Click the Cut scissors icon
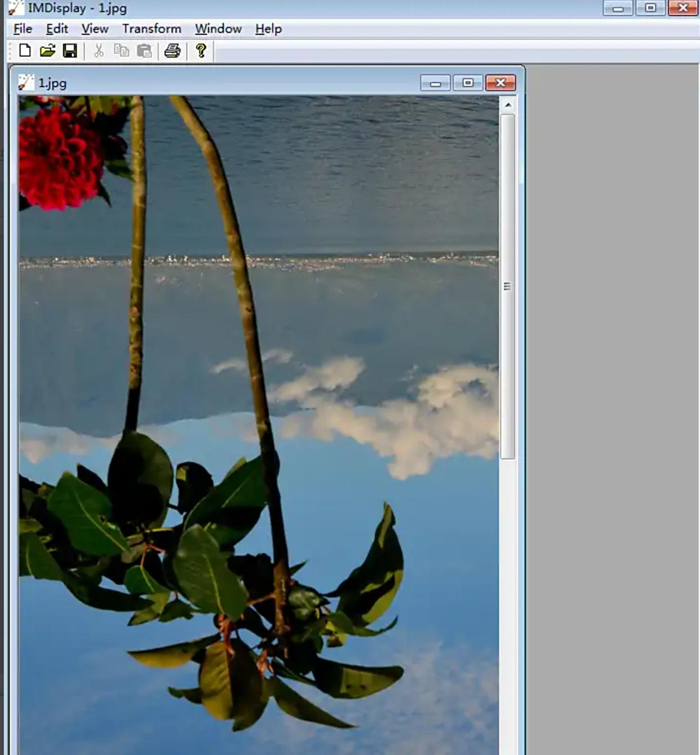The width and height of the screenshot is (700, 755). (99, 51)
